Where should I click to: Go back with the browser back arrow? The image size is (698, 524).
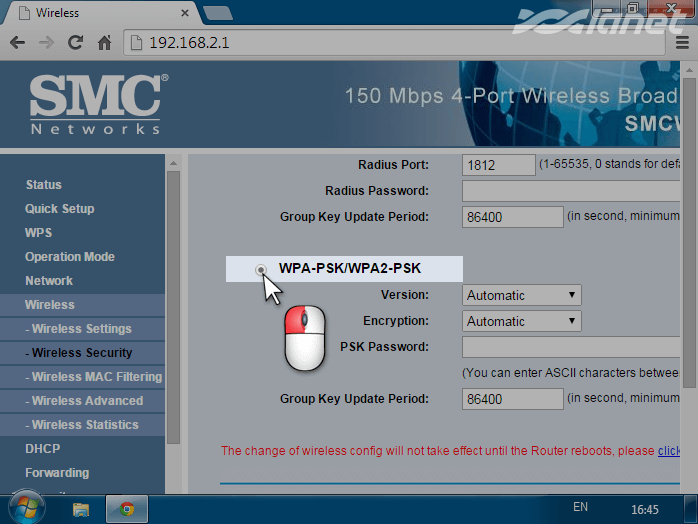point(17,43)
